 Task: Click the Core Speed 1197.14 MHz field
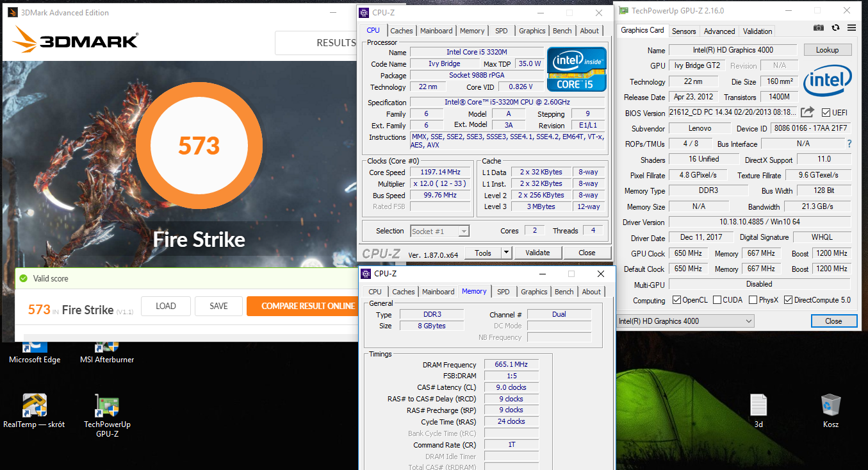click(x=440, y=172)
